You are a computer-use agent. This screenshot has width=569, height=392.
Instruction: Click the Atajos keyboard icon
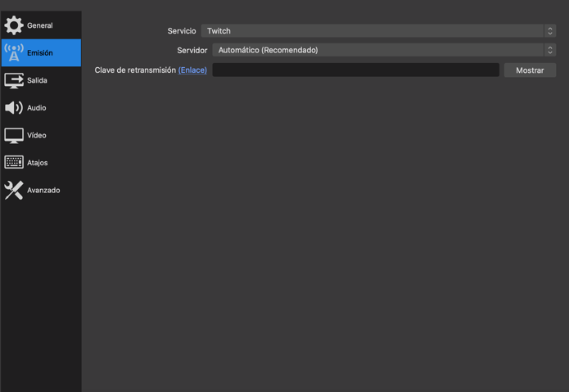pos(14,163)
